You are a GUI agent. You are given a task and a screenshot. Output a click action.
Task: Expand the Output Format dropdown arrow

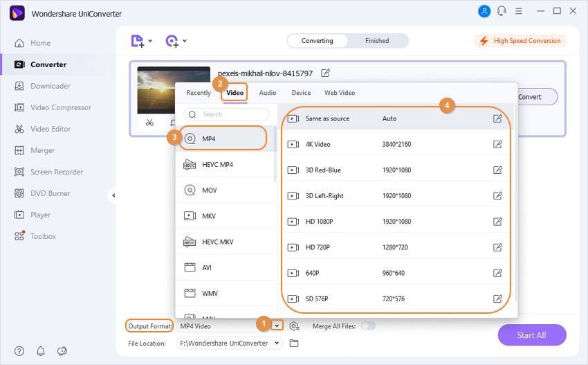point(277,326)
